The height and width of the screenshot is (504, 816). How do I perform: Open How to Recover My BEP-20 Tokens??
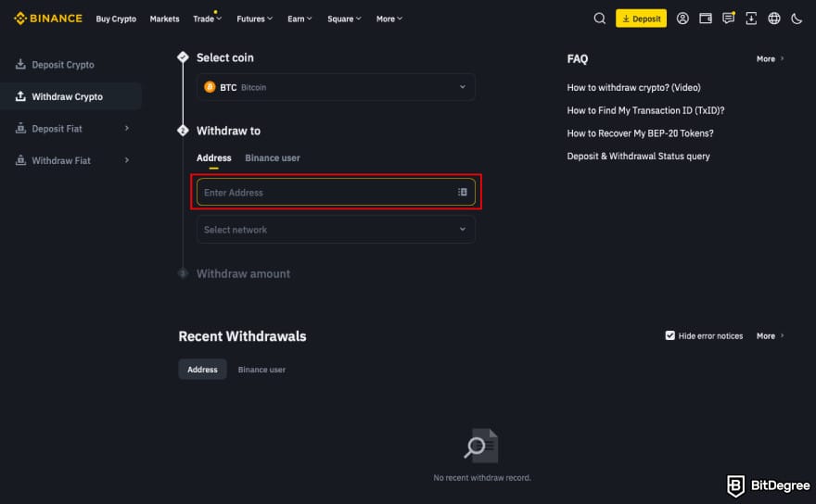[640, 133]
